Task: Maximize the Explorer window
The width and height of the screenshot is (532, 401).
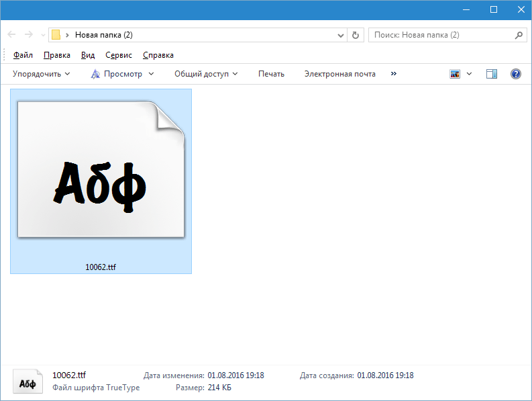Action: (x=494, y=9)
